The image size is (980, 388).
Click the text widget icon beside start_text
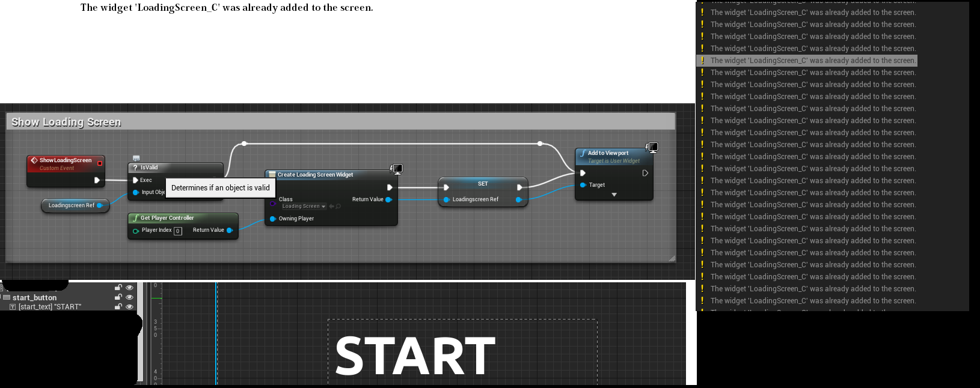13,307
